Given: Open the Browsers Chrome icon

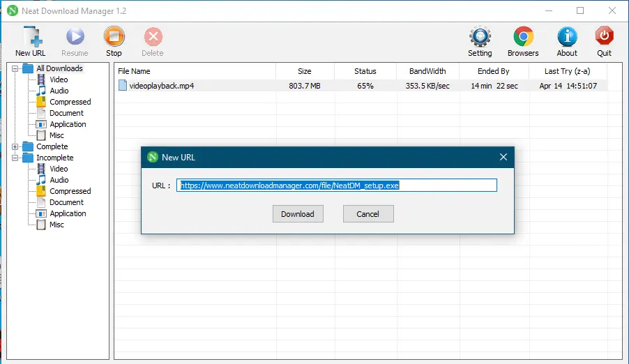Looking at the screenshot, I should [x=523, y=36].
